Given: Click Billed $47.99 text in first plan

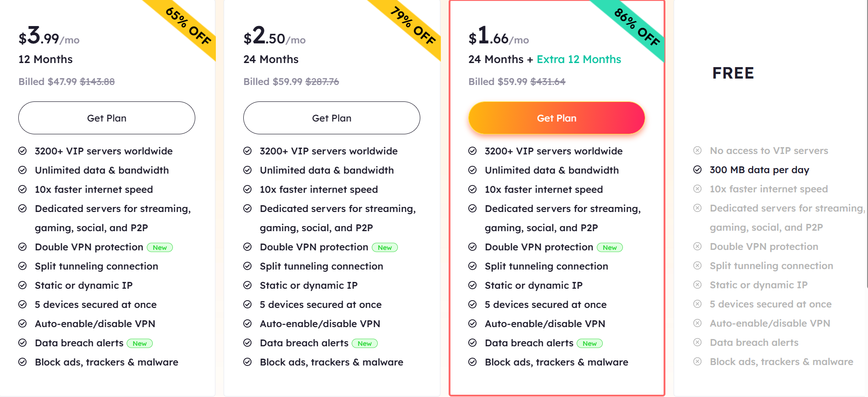Looking at the screenshot, I should (48, 82).
